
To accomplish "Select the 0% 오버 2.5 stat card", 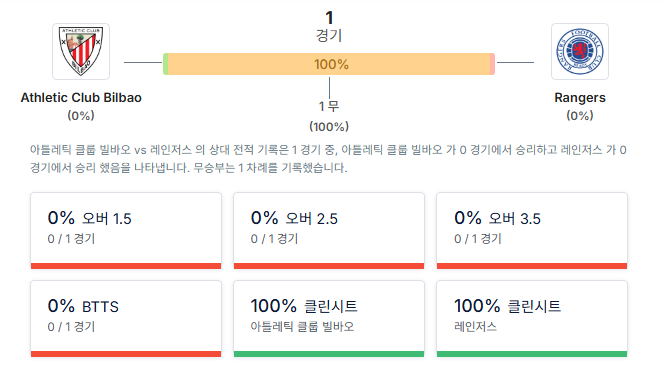I will point(329,230).
